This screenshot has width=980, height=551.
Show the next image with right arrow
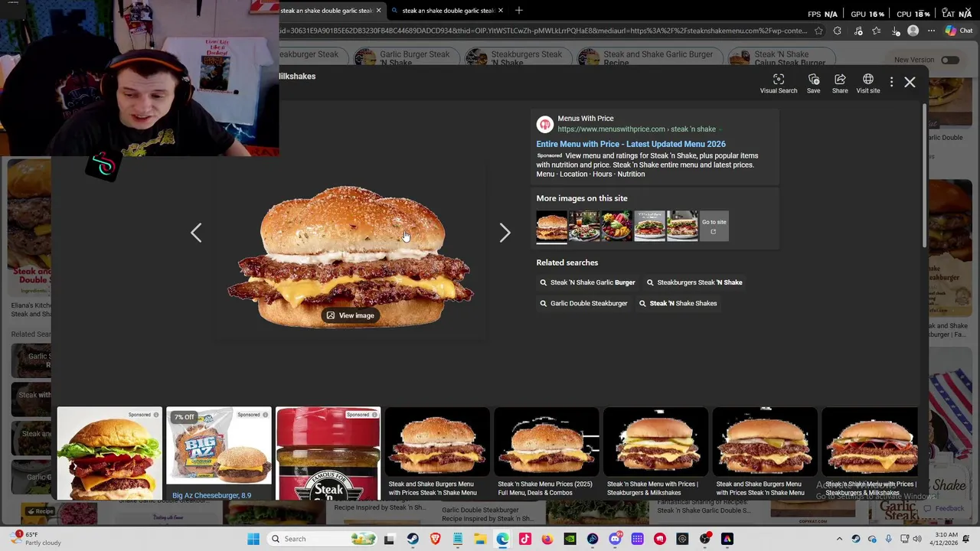pos(505,233)
